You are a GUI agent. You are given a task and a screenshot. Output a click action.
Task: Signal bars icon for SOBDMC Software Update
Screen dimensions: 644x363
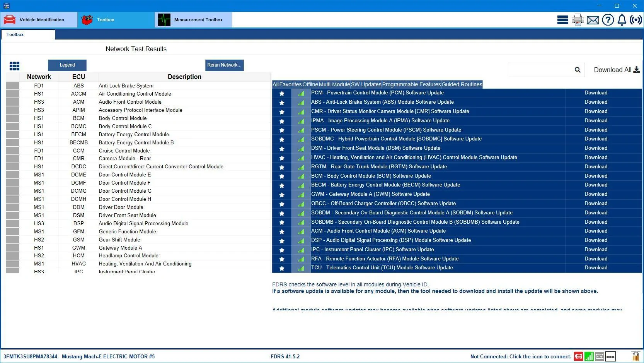pyautogui.click(x=301, y=139)
